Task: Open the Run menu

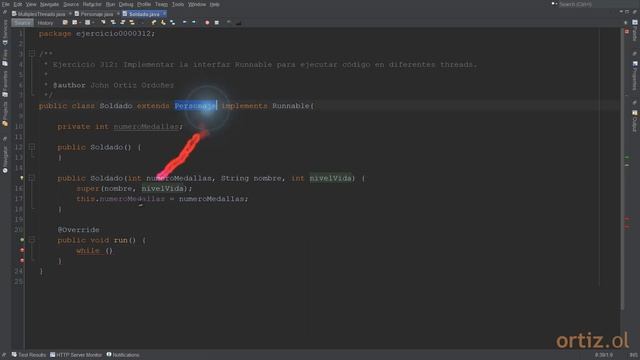Action: pos(110,4)
